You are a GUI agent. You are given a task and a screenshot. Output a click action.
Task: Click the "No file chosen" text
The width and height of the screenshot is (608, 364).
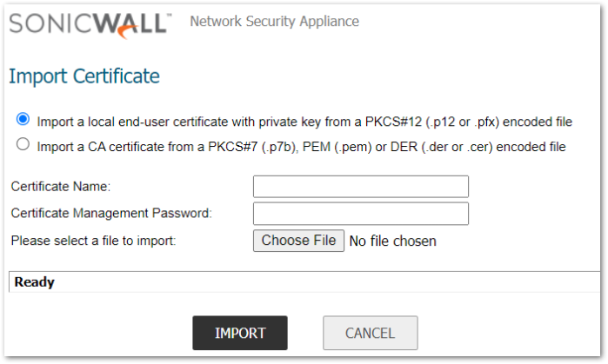click(x=392, y=241)
